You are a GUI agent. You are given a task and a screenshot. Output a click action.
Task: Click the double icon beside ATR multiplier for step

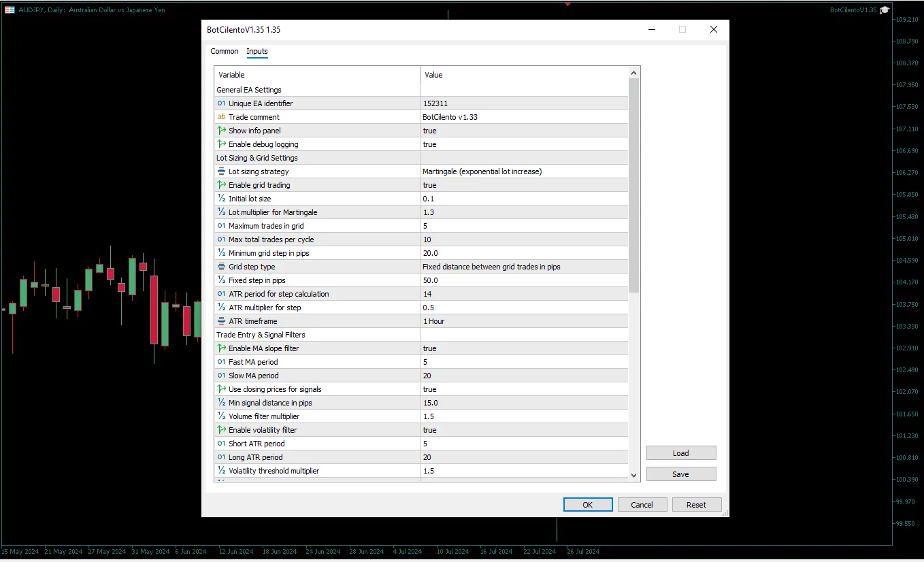click(221, 308)
